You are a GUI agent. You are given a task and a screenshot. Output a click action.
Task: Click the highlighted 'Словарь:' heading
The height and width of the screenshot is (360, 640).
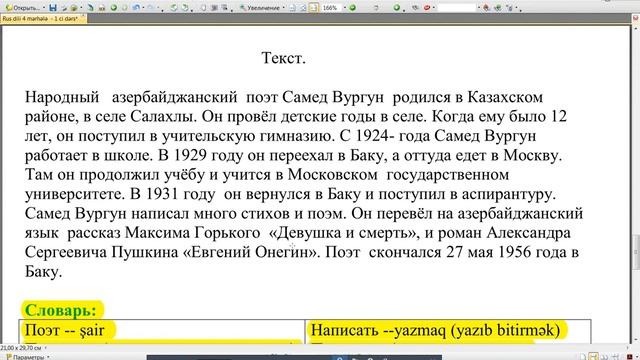pyautogui.click(x=61, y=310)
